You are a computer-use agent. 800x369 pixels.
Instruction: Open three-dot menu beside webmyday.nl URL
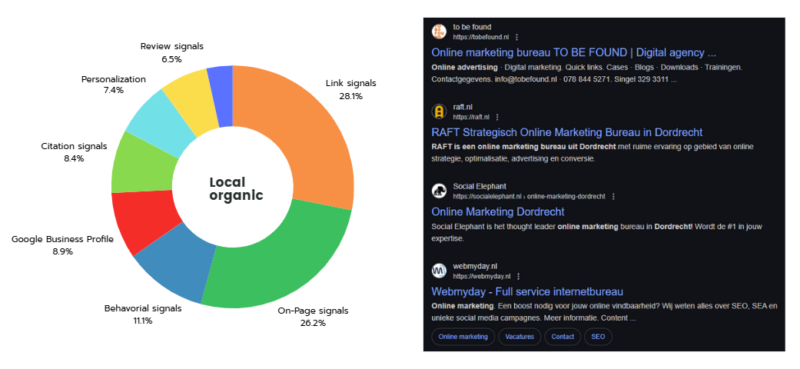tap(518, 276)
